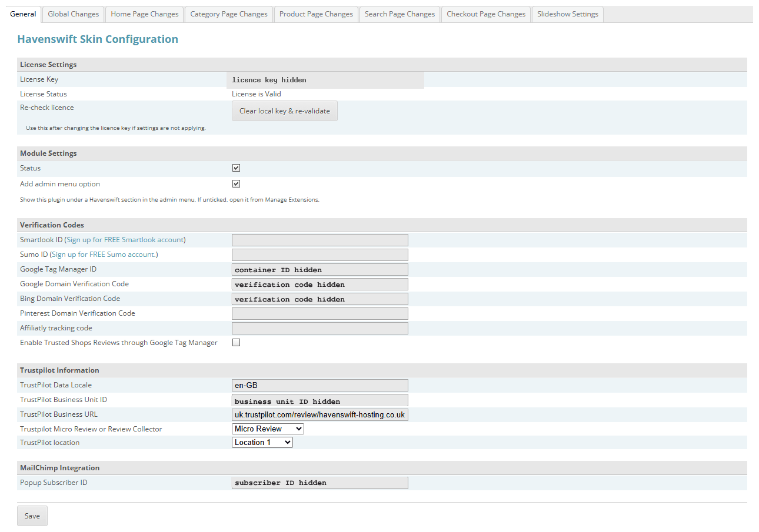Click Bing Domain Verification Code field
The image size is (759, 532).
[x=320, y=299]
